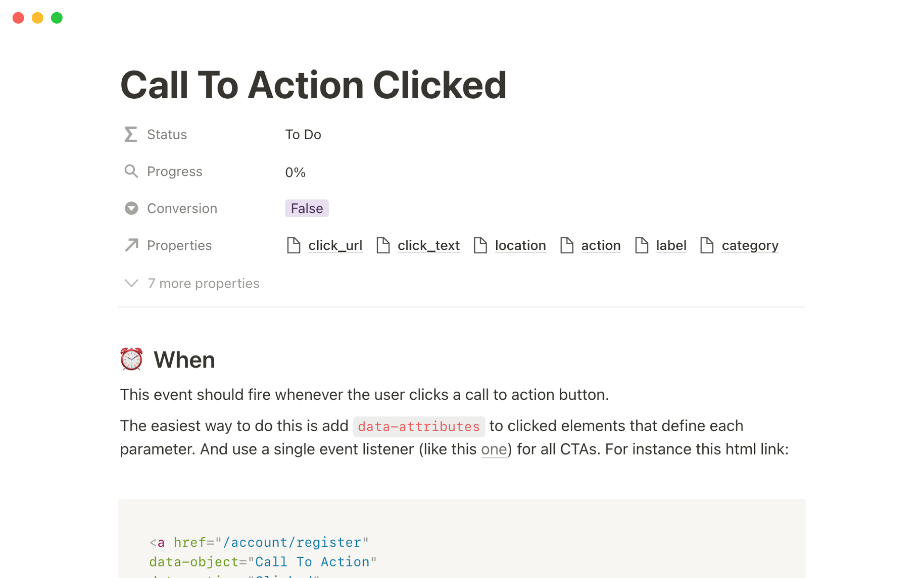The image size is (924, 578).
Task: Click the Progress 0% value
Action: coord(295,172)
